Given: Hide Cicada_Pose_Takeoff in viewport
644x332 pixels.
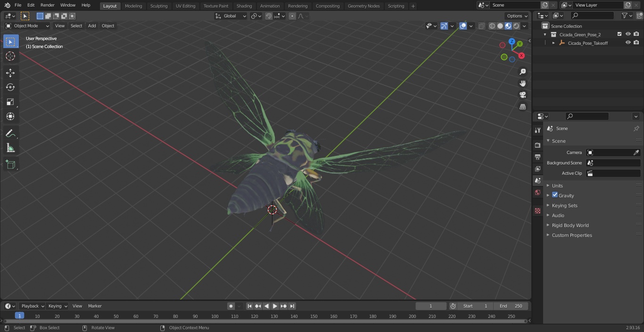Looking at the screenshot, I should click(628, 43).
